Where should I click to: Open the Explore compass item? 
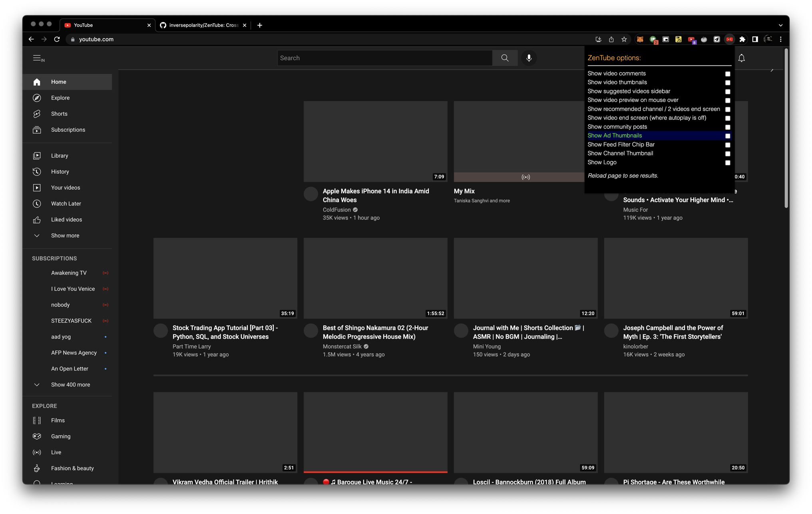coord(60,98)
